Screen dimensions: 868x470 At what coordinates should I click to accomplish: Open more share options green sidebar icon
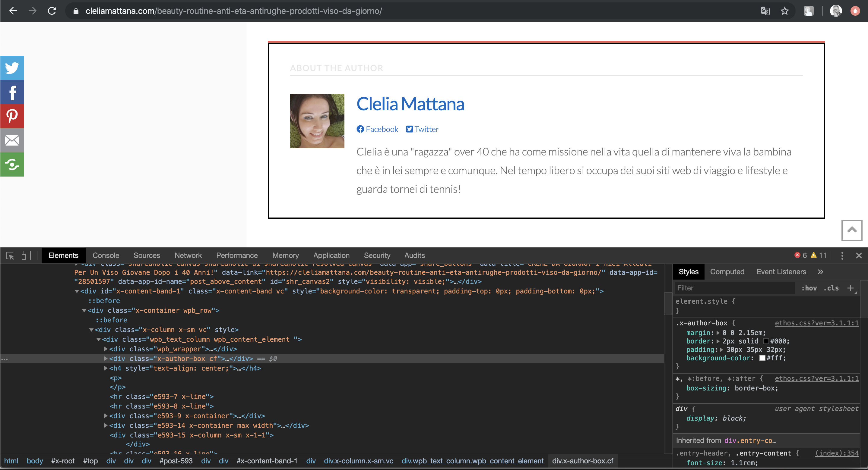12,164
